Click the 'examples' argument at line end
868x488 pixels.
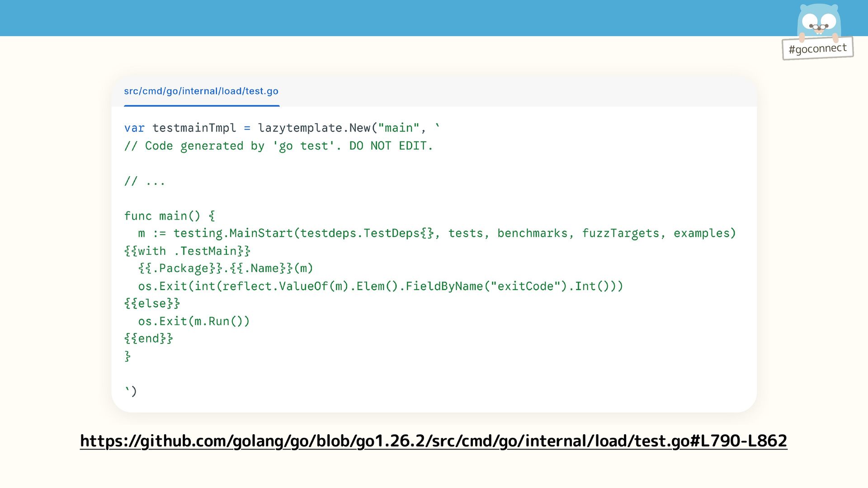pyautogui.click(x=701, y=234)
